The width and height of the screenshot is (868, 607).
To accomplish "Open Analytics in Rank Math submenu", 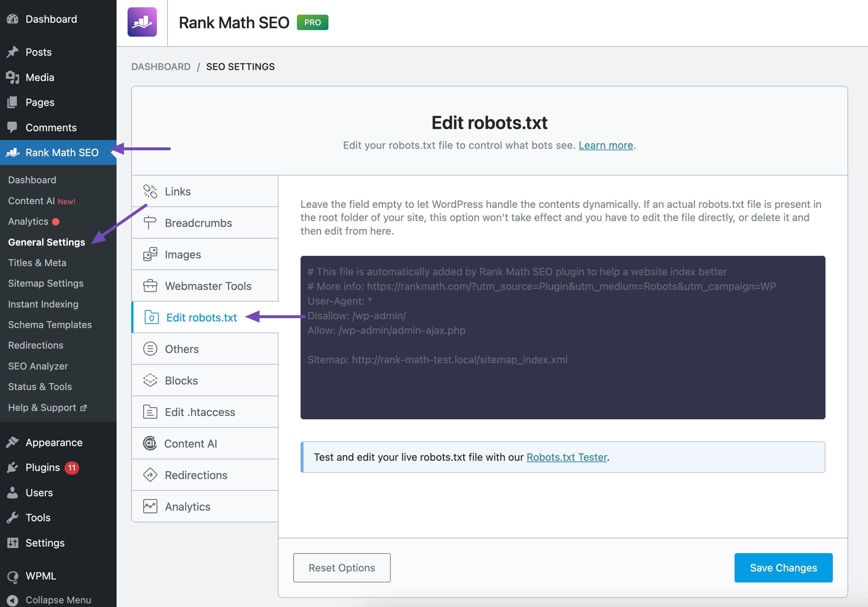I will (34, 221).
